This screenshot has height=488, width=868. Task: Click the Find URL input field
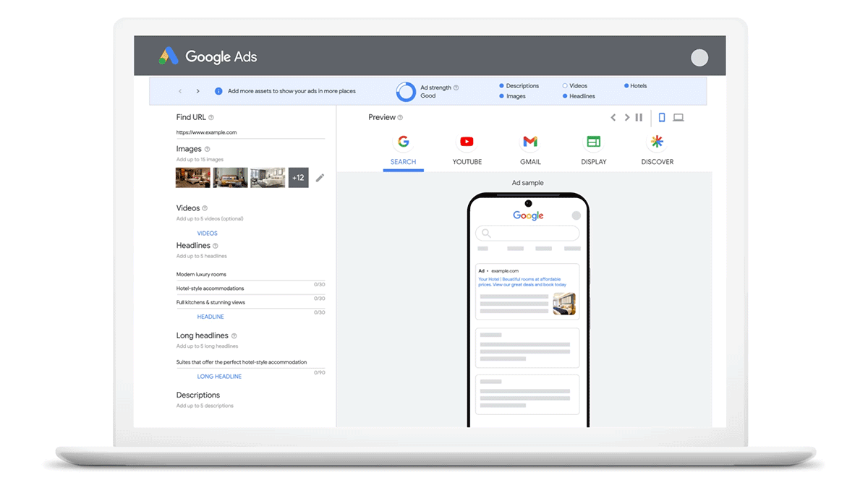coord(250,132)
